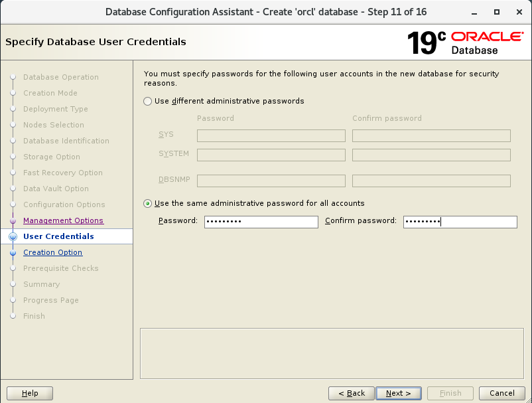Click the step dot beside Prerequisite Checks
532x403 pixels.
(x=12, y=268)
